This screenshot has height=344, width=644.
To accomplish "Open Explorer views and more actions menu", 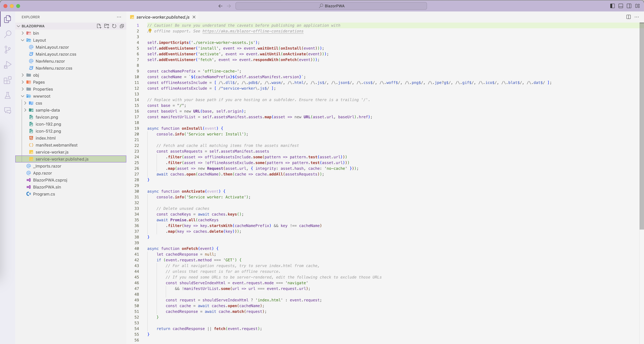I will click(119, 17).
